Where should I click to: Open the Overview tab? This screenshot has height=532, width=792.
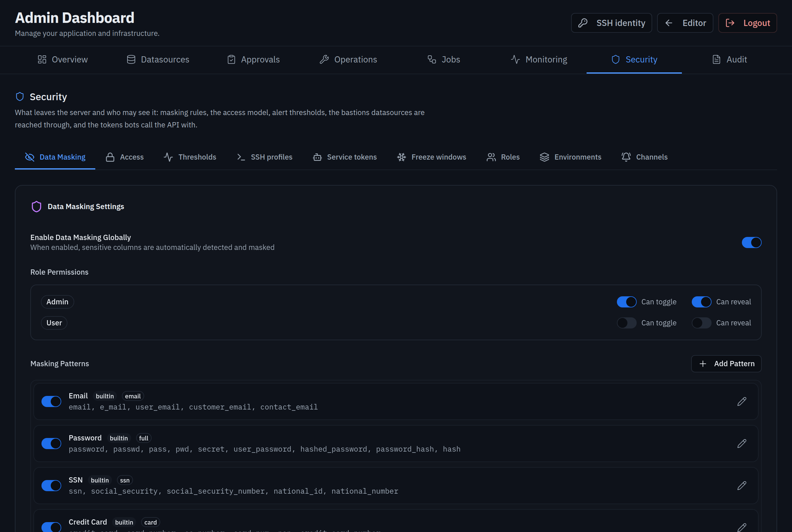62,59
